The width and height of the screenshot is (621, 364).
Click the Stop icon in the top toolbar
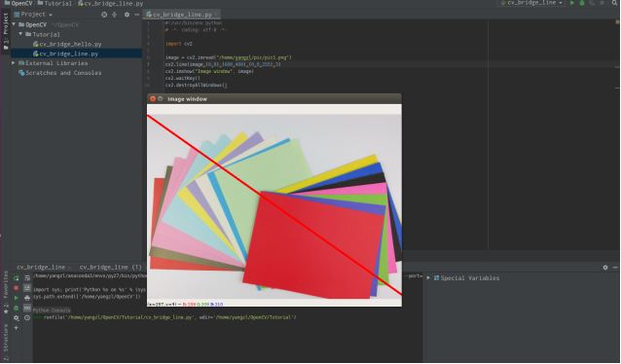click(x=602, y=3)
